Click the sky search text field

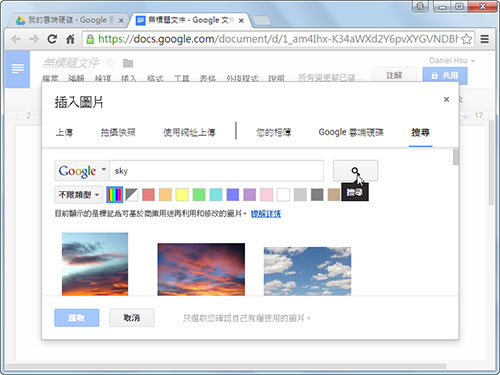216,171
